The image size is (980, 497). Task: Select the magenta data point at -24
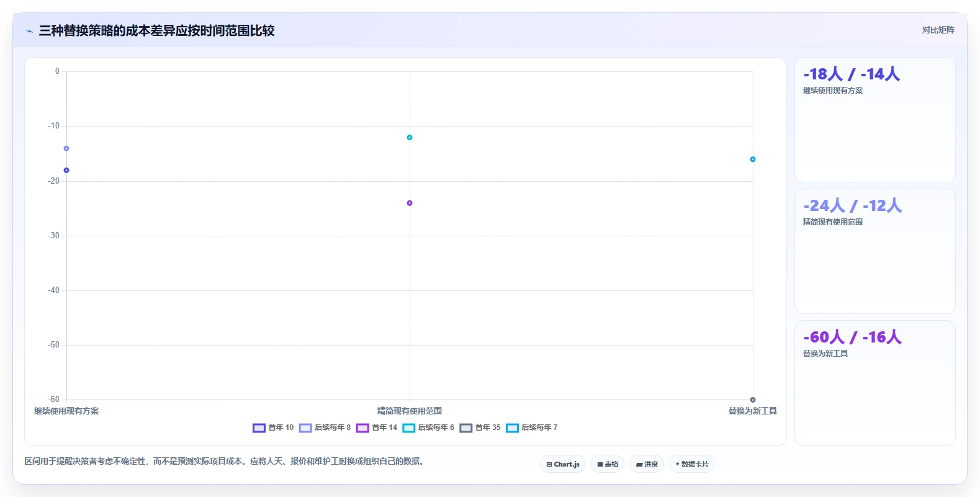click(x=410, y=203)
